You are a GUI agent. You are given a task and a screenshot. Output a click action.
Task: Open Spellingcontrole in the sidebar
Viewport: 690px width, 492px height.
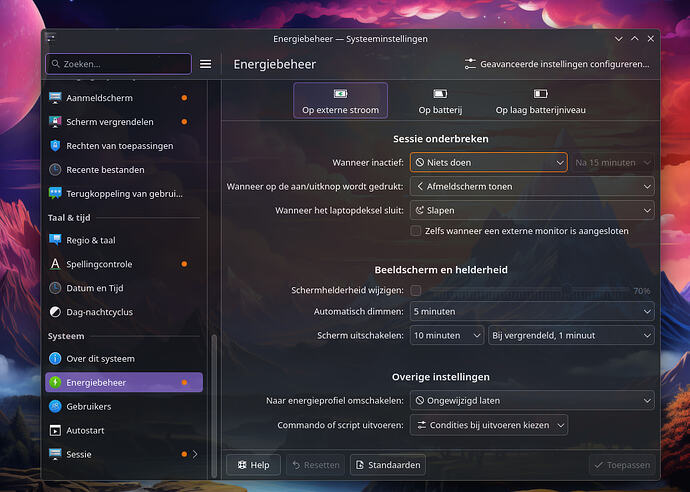(99, 264)
